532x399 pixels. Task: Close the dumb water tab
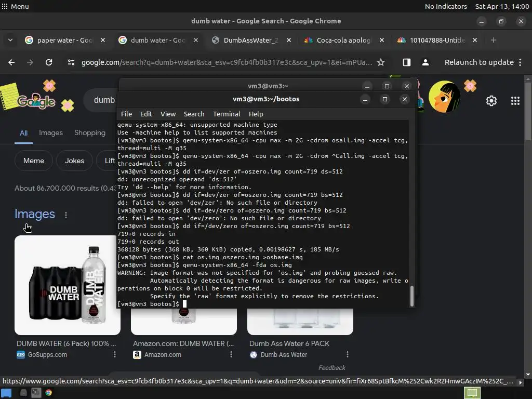point(196,40)
